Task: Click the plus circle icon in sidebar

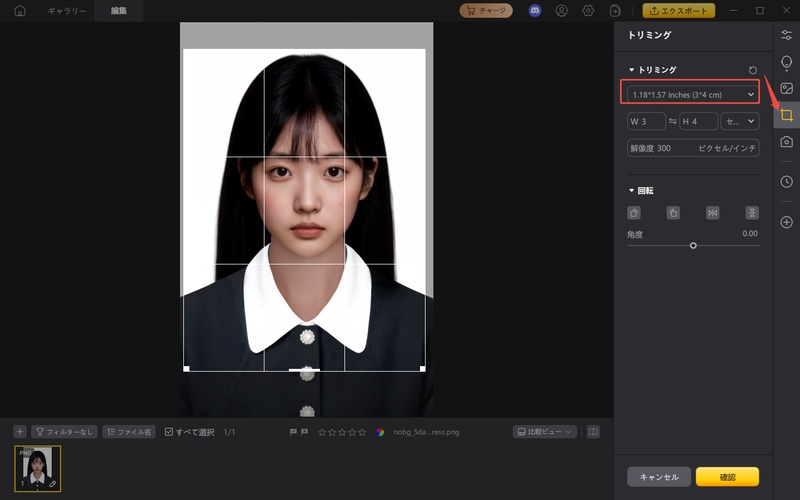Action: pyautogui.click(x=787, y=222)
